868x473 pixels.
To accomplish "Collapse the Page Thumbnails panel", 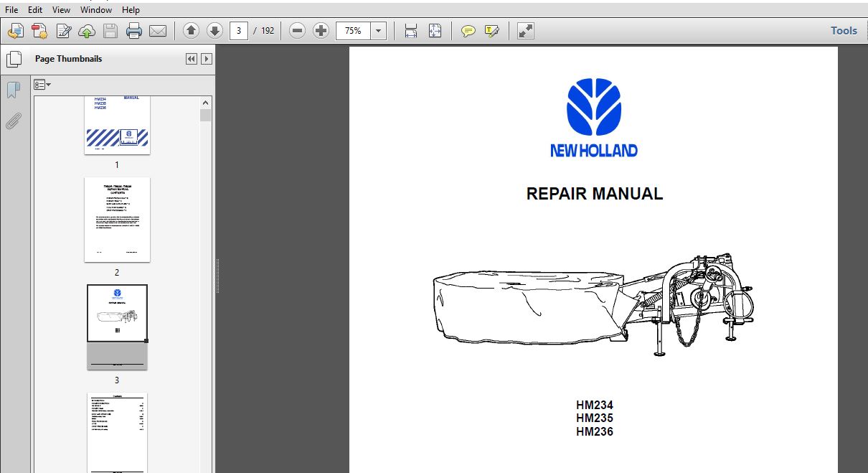I will click(191, 59).
